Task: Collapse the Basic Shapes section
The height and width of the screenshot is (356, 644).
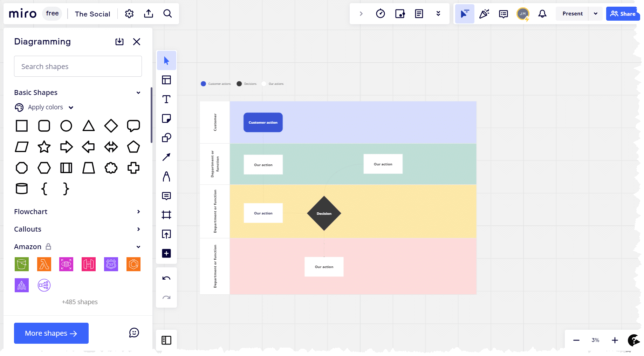Action: [x=138, y=93]
